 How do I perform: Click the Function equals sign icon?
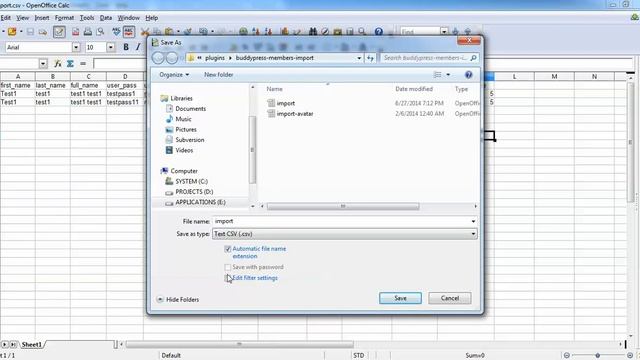coord(83,64)
